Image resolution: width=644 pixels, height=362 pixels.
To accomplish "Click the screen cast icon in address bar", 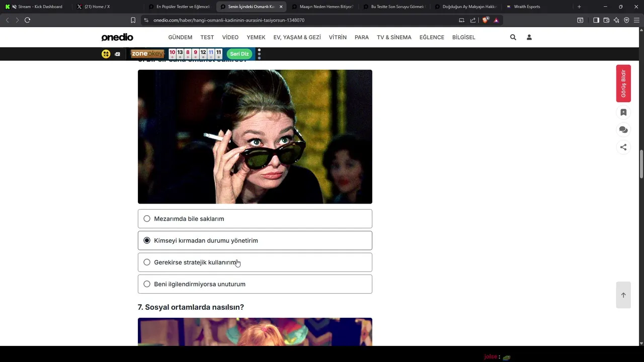I will point(461,20).
